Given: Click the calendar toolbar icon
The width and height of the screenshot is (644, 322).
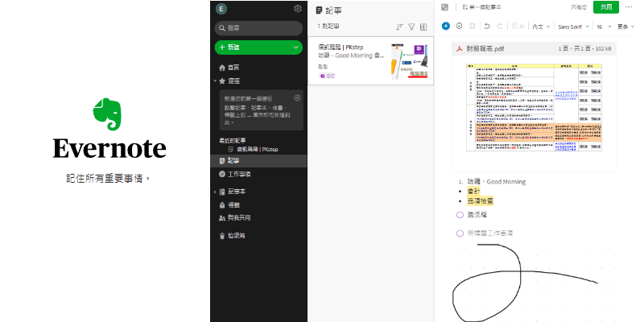Looking at the screenshot, I should tap(473, 27).
